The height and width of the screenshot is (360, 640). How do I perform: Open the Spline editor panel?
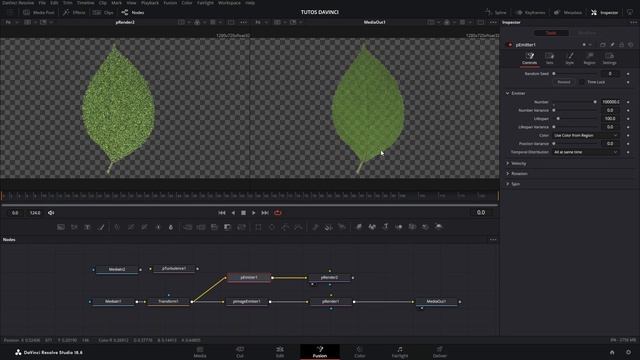(496, 13)
